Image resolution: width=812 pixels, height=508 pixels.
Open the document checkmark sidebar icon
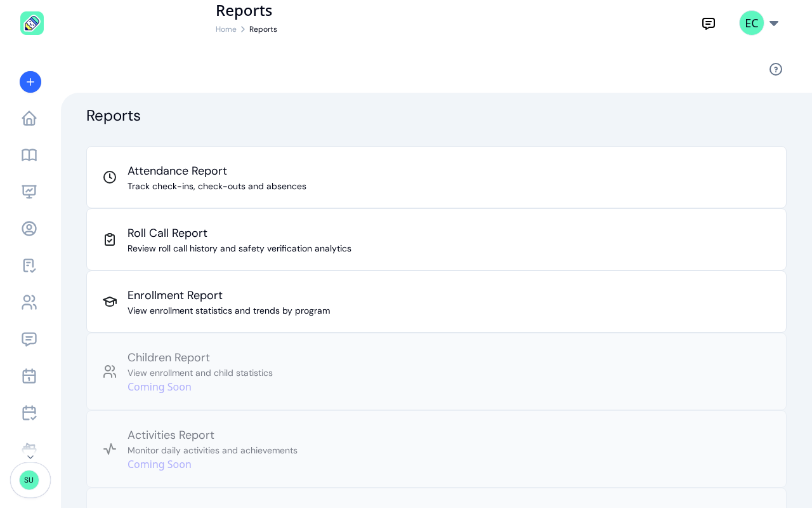pyautogui.click(x=29, y=265)
